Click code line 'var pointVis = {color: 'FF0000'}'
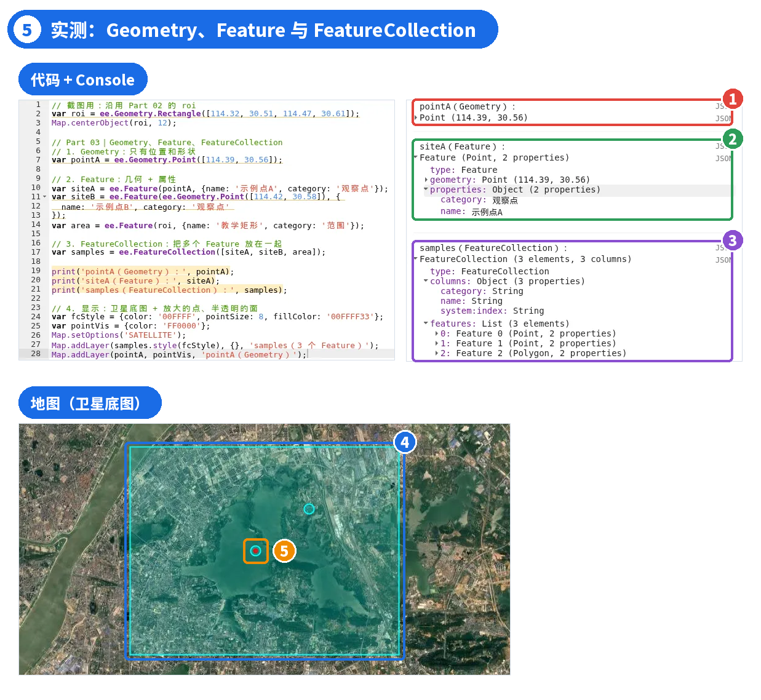 pyautogui.click(x=131, y=326)
